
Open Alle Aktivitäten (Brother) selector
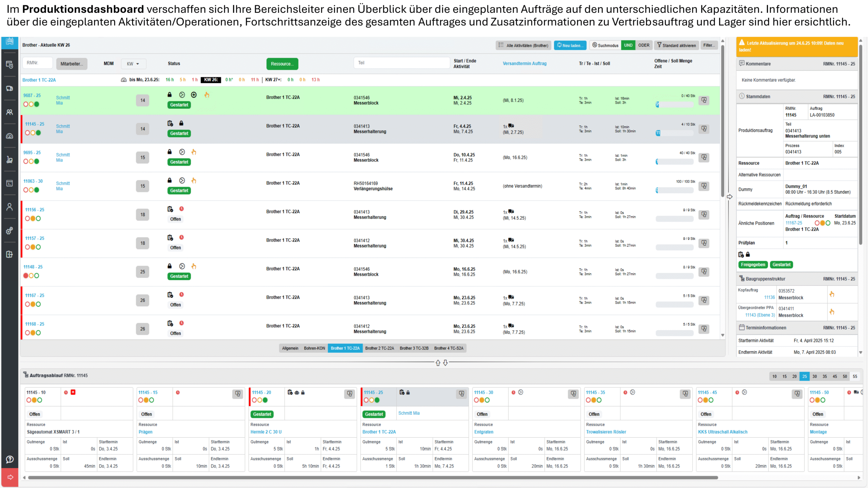pos(524,45)
